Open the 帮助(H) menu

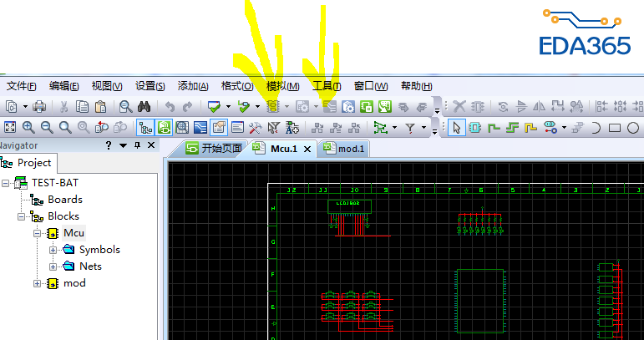point(417,86)
